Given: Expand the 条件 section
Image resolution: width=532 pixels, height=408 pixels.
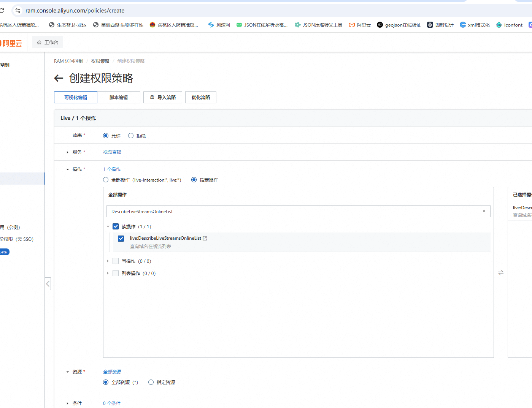Looking at the screenshot, I should tap(68, 403).
